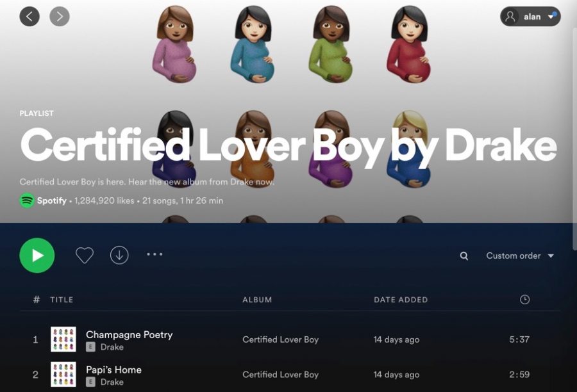
Task: Go forward using the right arrow button
Action: click(60, 16)
